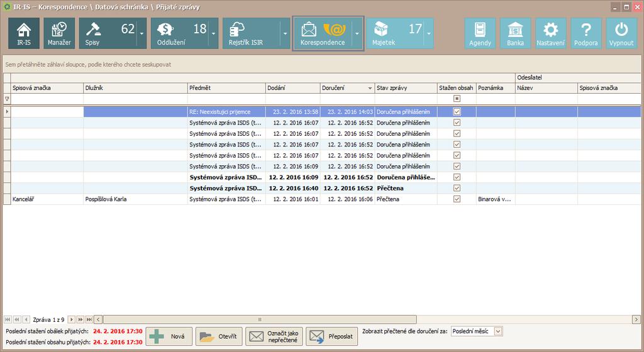
Task: Open the Poslední měsíc combo box
Action: click(x=477, y=331)
